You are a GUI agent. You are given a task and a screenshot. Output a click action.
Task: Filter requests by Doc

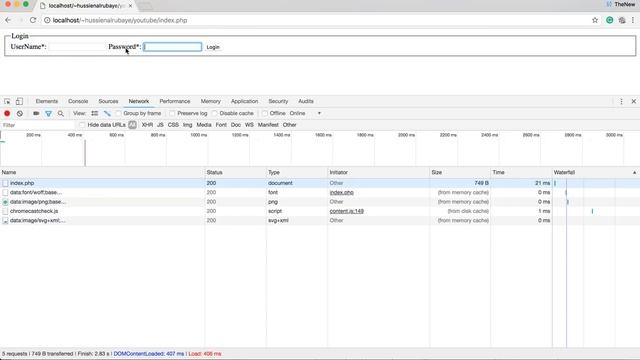click(x=236, y=125)
